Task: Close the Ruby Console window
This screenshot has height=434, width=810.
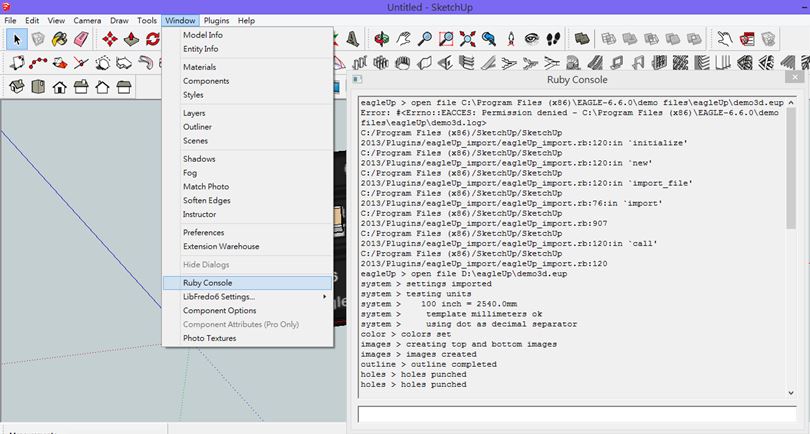Action: click(795, 77)
